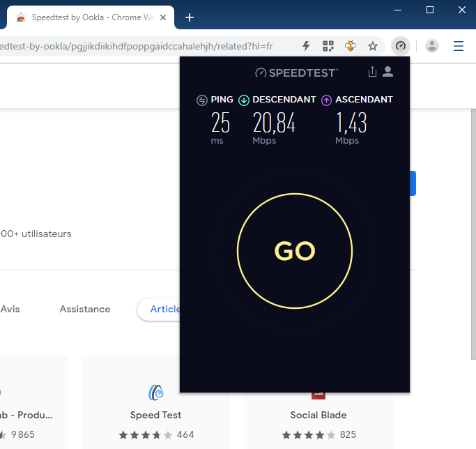Click the address bar URL

(136, 46)
